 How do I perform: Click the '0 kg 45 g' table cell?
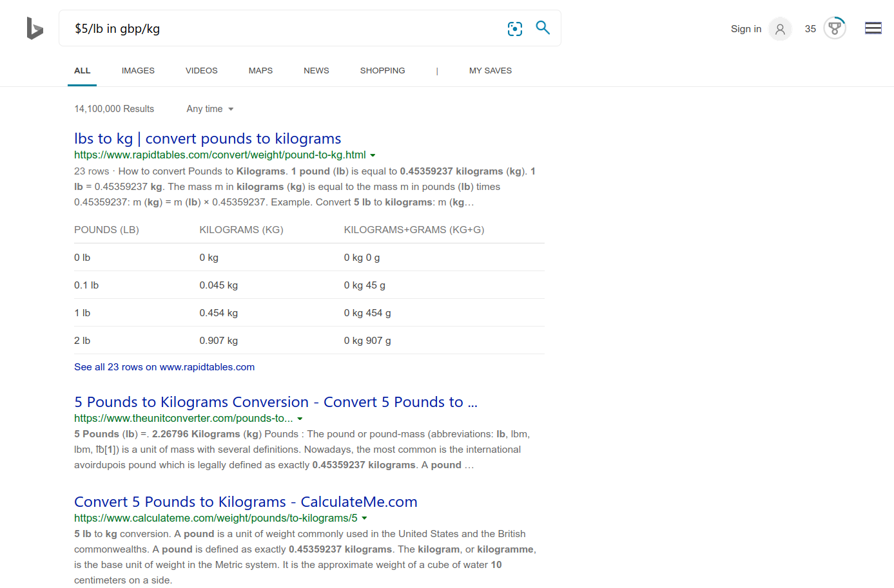[x=364, y=285]
